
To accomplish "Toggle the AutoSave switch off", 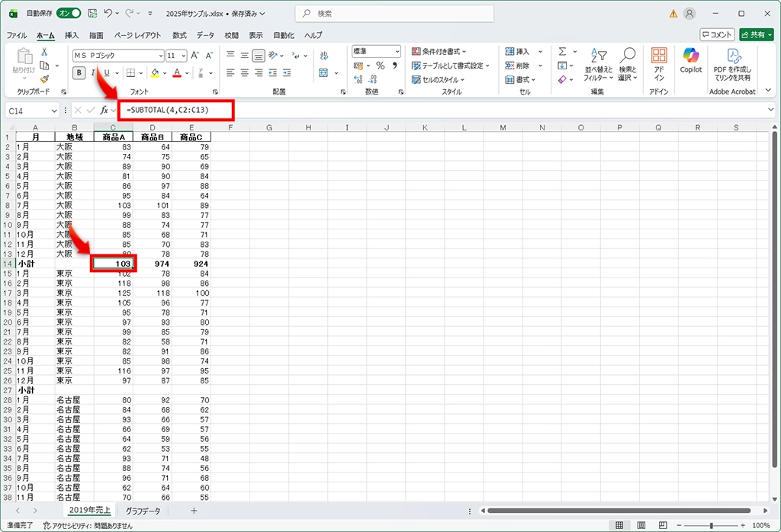I will (69, 13).
